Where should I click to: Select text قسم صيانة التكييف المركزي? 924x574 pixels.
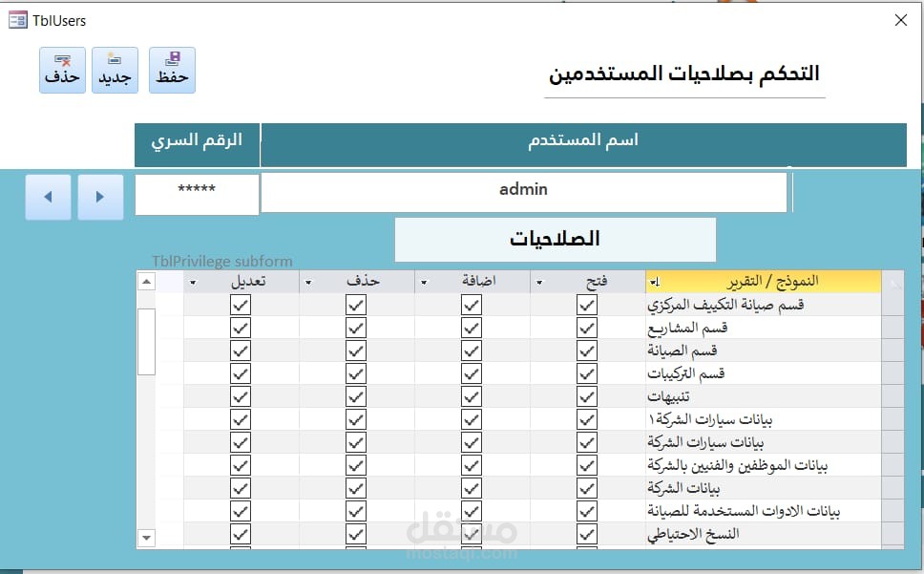pyautogui.click(x=726, y=305)
